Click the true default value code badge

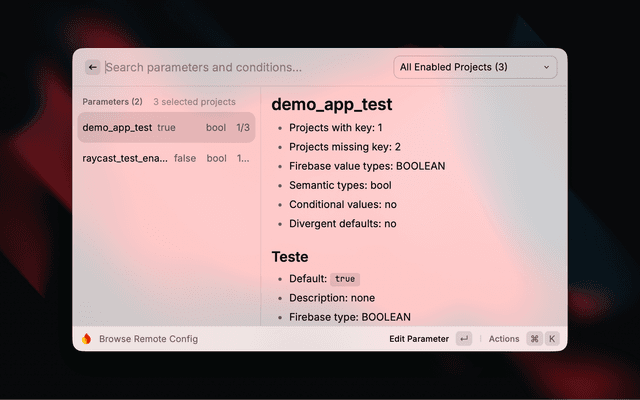click(345, 279)
